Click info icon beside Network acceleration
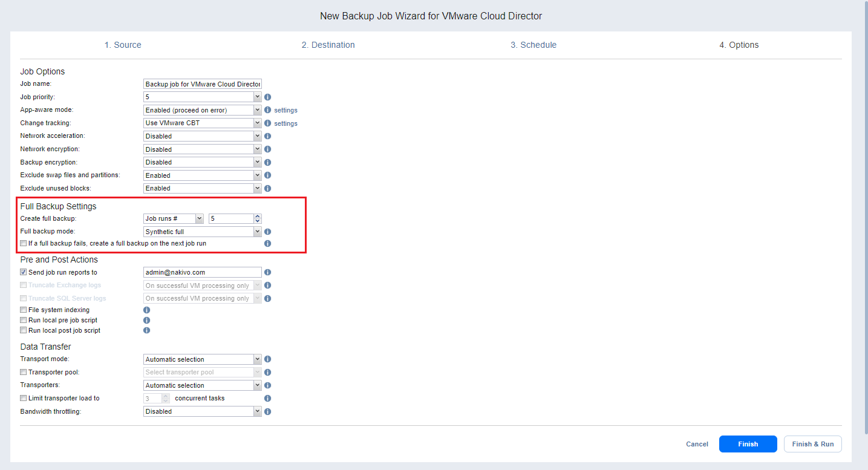This screenshot has height=470, width=868. click(267, 136)
